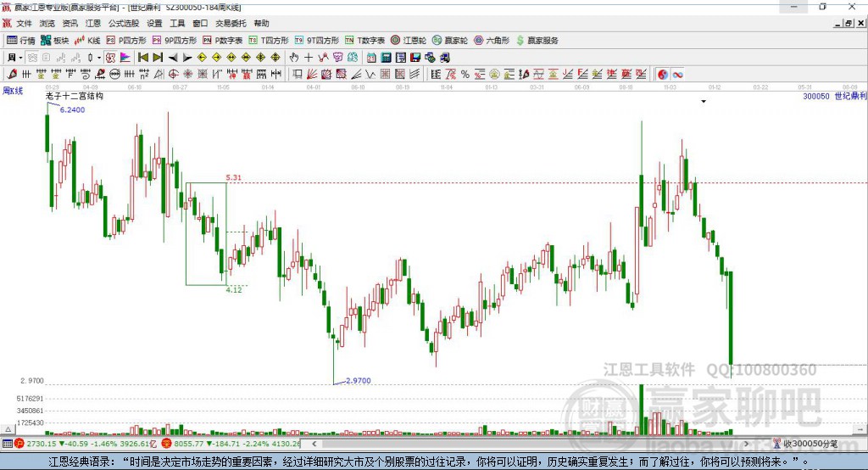Open the T数字表 tool

364,41
